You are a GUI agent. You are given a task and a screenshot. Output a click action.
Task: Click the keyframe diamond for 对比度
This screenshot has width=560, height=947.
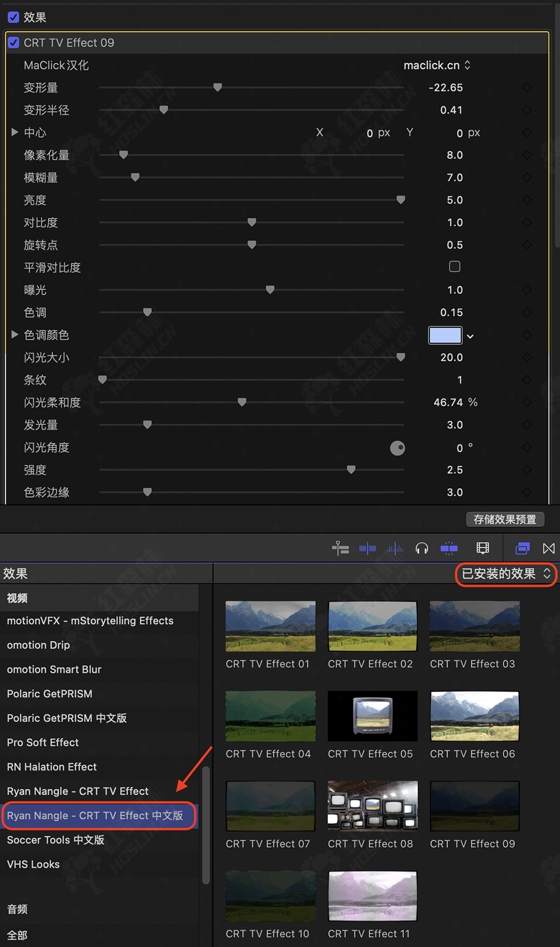click(x=526, y=223)
